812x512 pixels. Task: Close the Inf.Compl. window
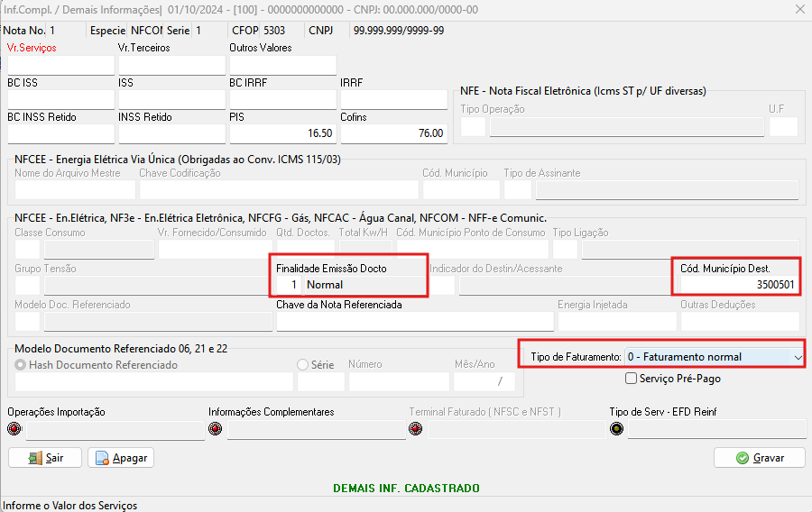(x=799, y=10)
